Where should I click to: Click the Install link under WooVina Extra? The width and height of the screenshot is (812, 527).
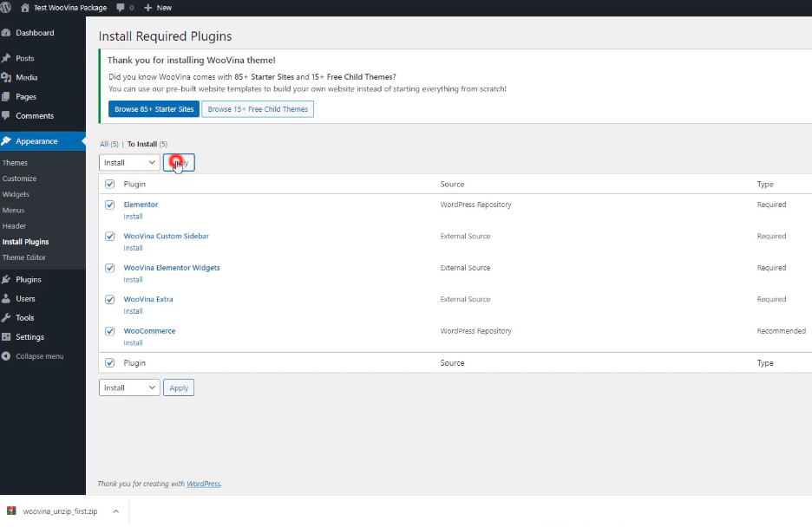133,311
